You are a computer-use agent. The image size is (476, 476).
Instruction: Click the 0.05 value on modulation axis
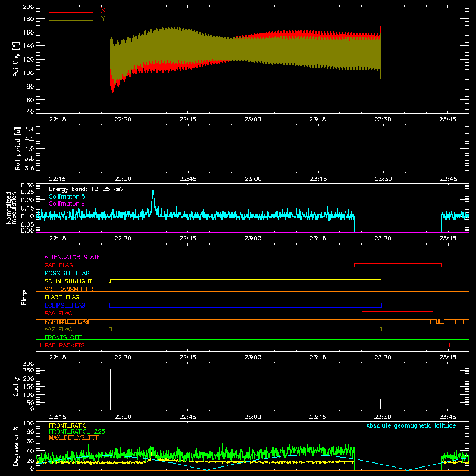click(27, 224)
